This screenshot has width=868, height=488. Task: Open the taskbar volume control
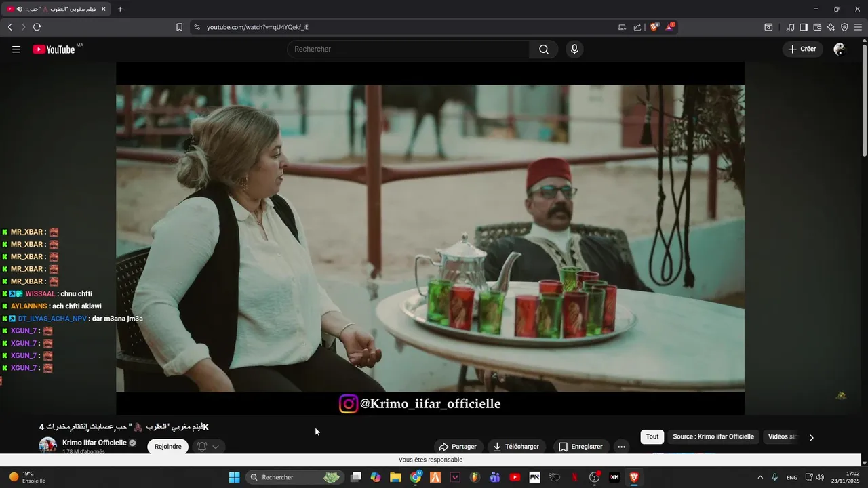coord(820,477)
